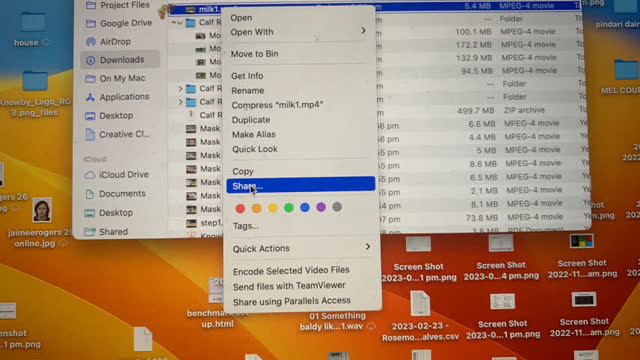The width and height of the screenshot is (640, 360).
Task: Choose Quick Look
Action: tap(255, 149)
